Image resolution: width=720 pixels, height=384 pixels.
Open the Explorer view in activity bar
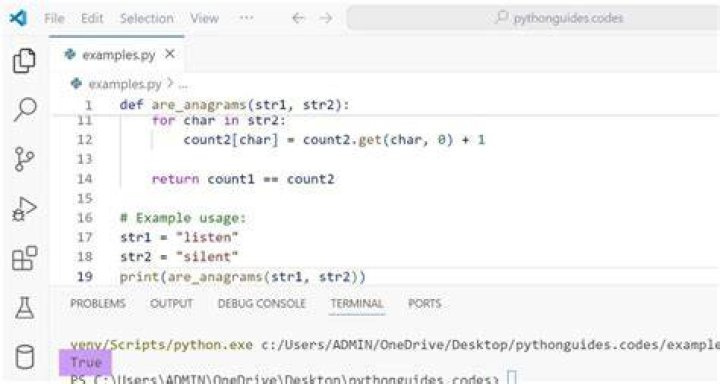click(24, 61)
